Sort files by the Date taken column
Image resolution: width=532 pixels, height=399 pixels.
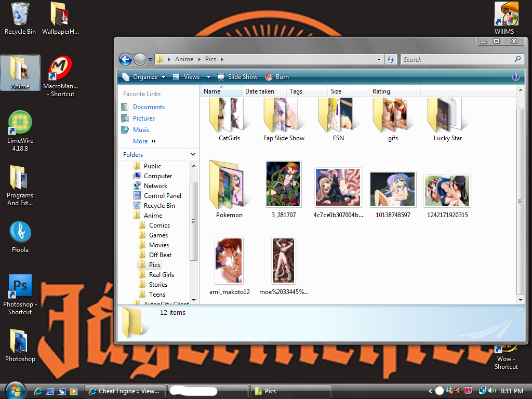[260, 91]
